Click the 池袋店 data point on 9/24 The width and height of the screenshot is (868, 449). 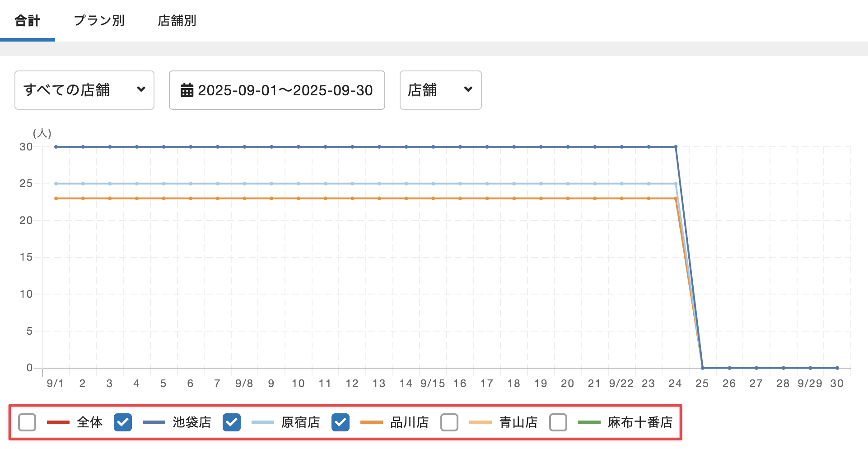[x=676, y=147]
